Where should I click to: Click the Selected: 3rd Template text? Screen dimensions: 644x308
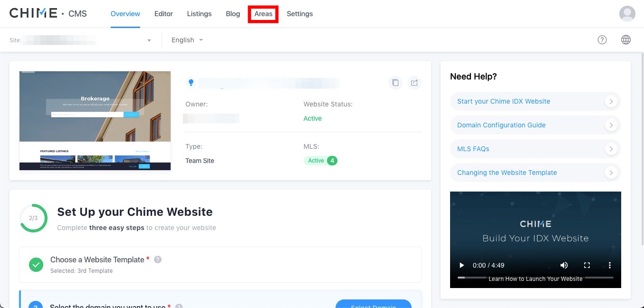82,271
